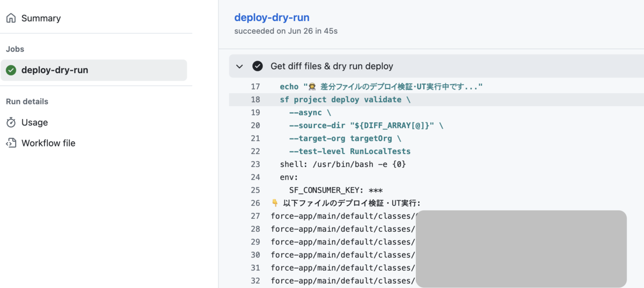
Task: Click the '--test-level RunLocalTests' log text
Action: pos(350,151)
